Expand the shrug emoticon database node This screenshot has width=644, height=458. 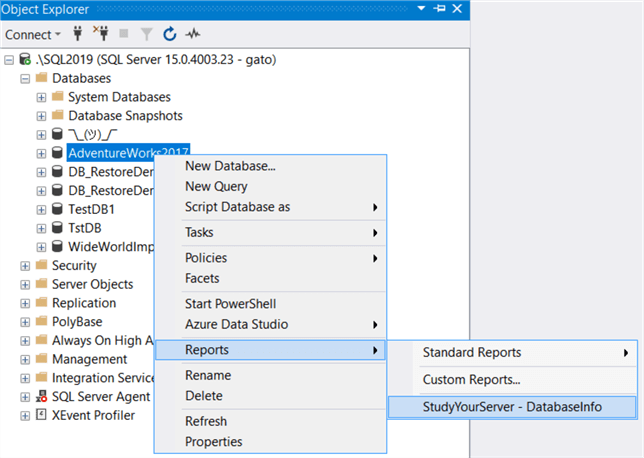pyautogui.click(x=41, y=135)
